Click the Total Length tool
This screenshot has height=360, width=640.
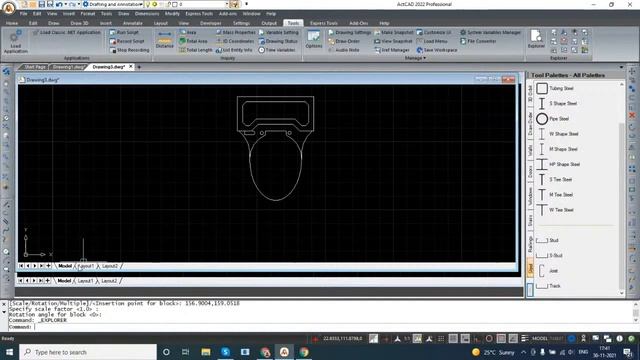[x=196, y=50]
